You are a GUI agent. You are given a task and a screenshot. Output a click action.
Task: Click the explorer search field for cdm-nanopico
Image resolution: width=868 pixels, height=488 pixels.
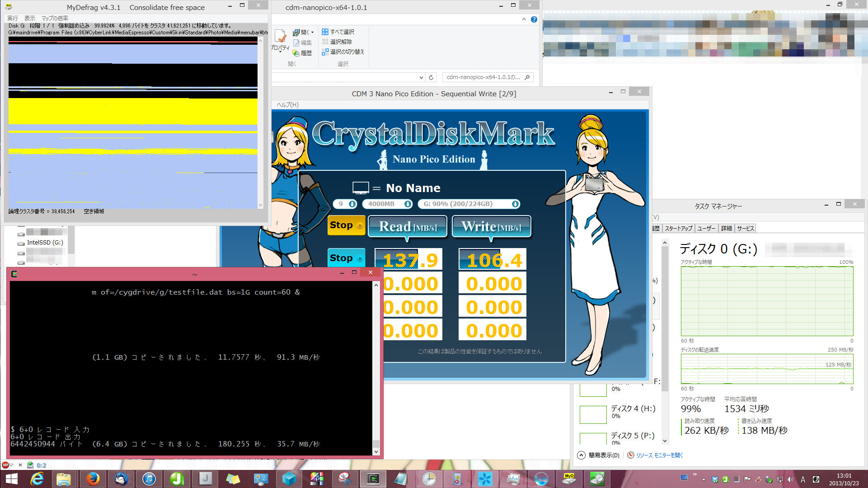(483, 77)
